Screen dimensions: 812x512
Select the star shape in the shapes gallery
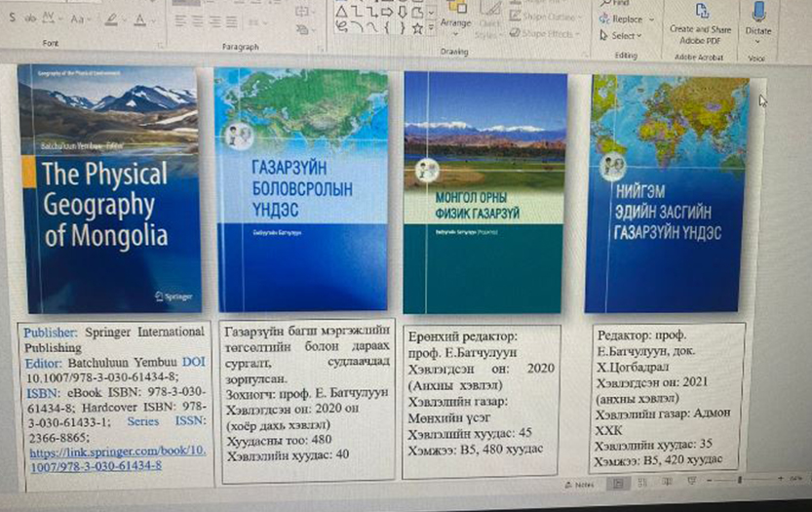click(x=417, y=28)
